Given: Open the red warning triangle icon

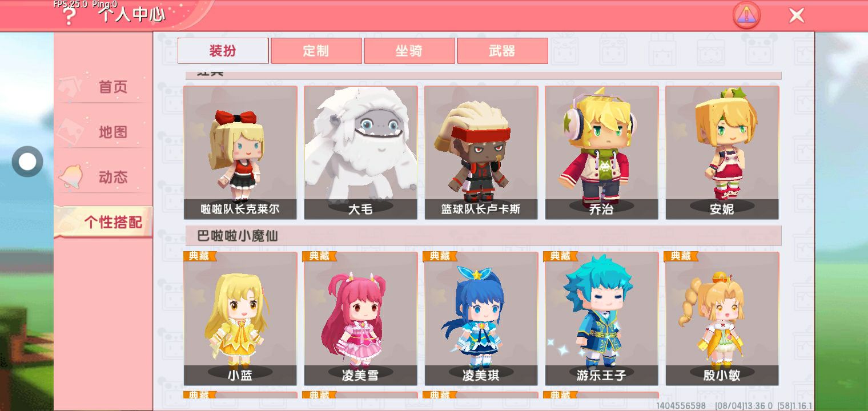Looking at the screenshot, I should coord(747,15).
